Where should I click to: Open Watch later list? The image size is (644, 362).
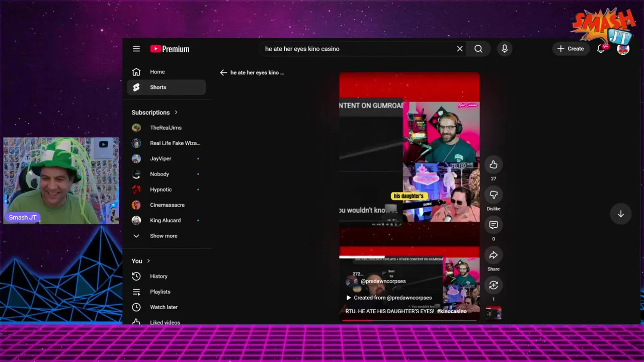pos(167,307)
